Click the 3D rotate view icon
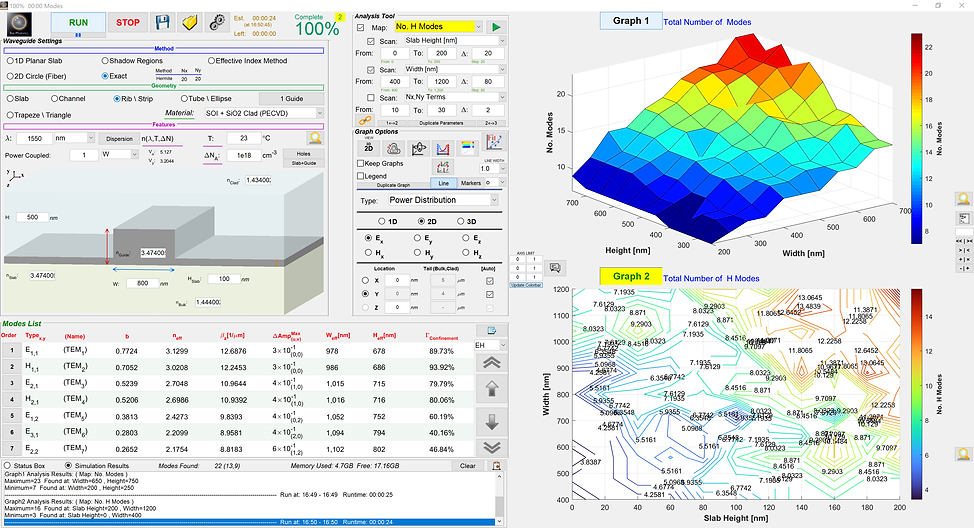The image size is (974, 528). pyautogui.click(x=419, y=148)
